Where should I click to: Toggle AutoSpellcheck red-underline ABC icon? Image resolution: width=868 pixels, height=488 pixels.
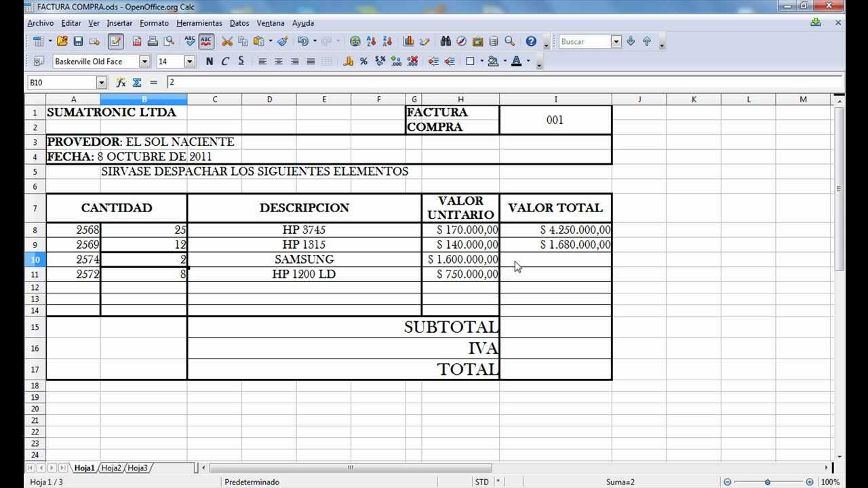tap(206, 41)
